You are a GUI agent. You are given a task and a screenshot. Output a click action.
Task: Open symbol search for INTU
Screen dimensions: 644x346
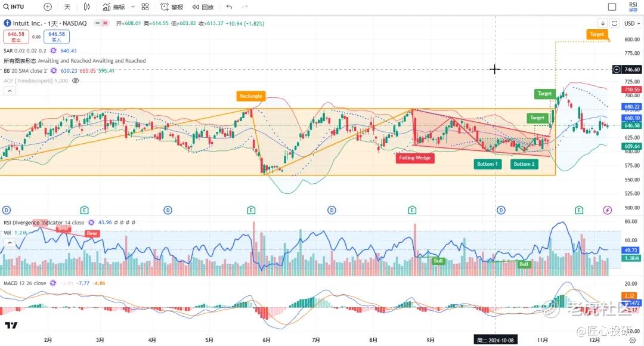point(14,7)
